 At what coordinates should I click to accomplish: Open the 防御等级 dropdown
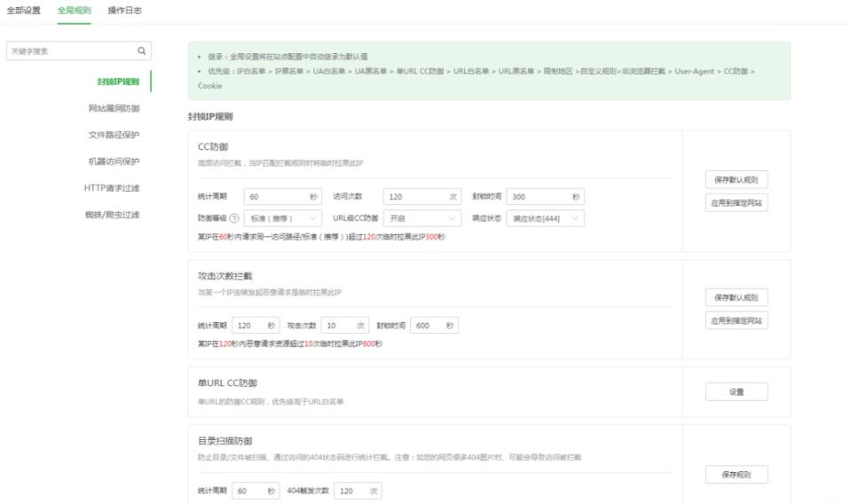pos(283,218)
